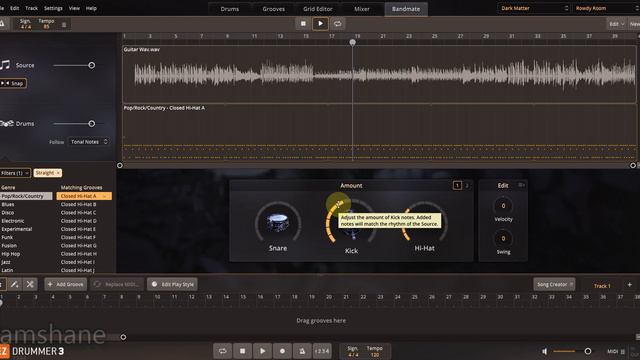Click the Hi-Hat amount knob
640x360 pixels.
pyautogui.click(x=424, y=223)
